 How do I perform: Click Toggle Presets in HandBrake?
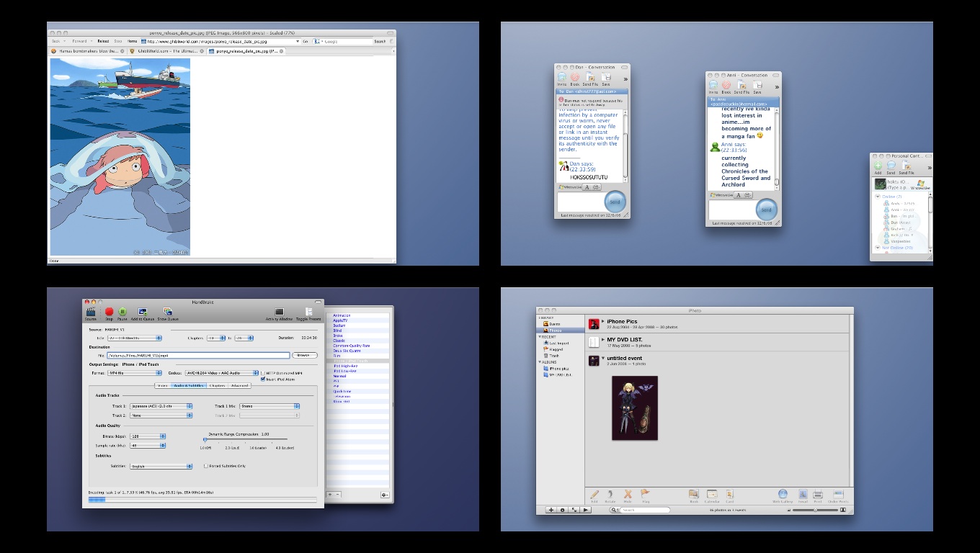click(308, 313)
